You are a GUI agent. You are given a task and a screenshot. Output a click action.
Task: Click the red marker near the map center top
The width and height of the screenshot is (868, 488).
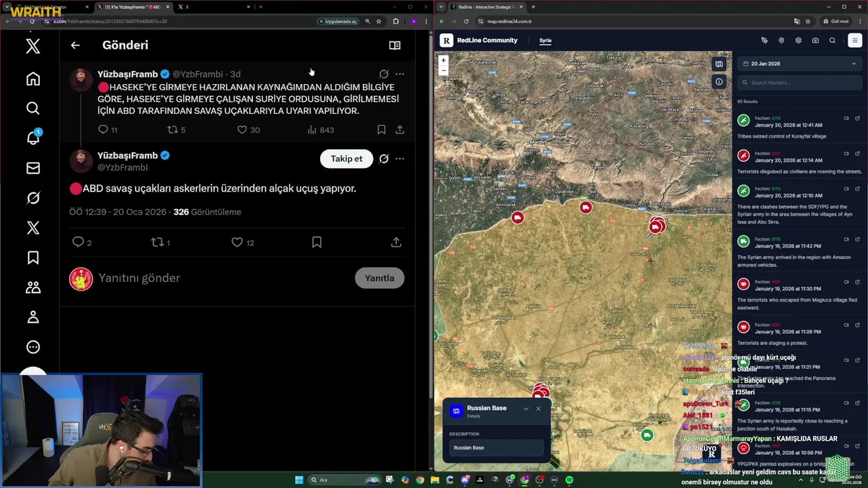coord(586,207)
